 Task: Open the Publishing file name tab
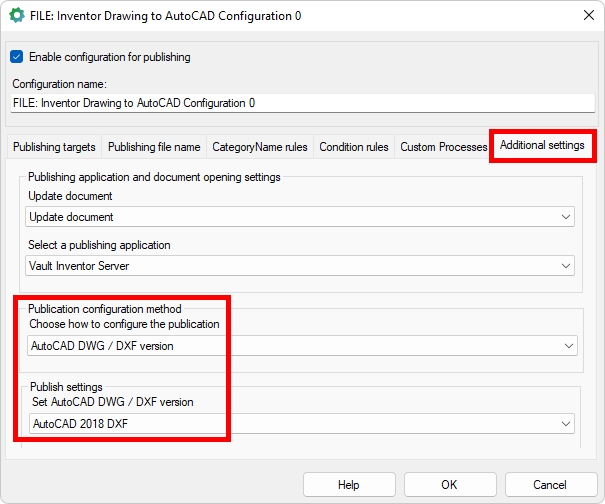(154, 147)
